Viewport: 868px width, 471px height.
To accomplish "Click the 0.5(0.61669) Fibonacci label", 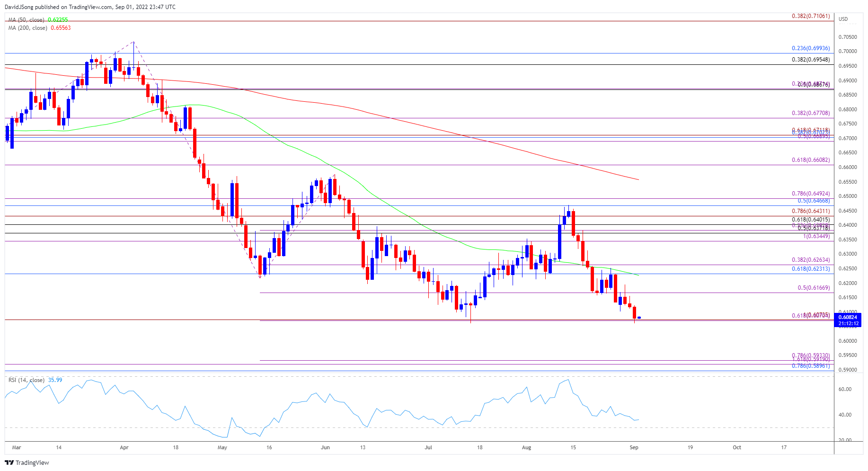I will pyautogui.click(x=814, y=288).
